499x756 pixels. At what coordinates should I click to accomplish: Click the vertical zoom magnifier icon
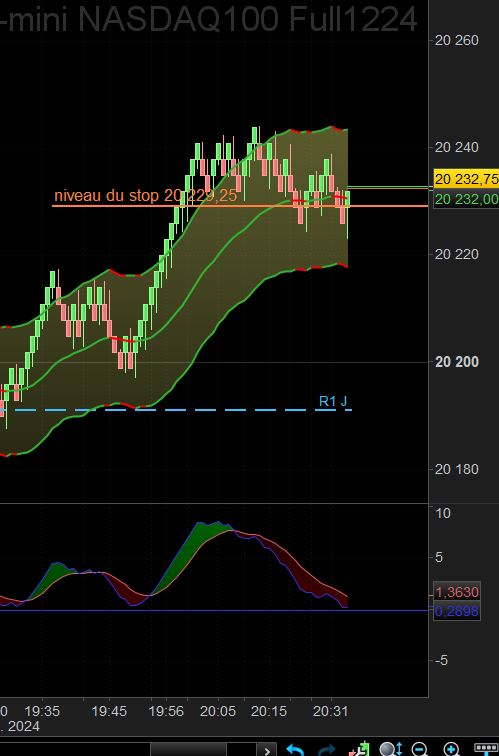389,749
